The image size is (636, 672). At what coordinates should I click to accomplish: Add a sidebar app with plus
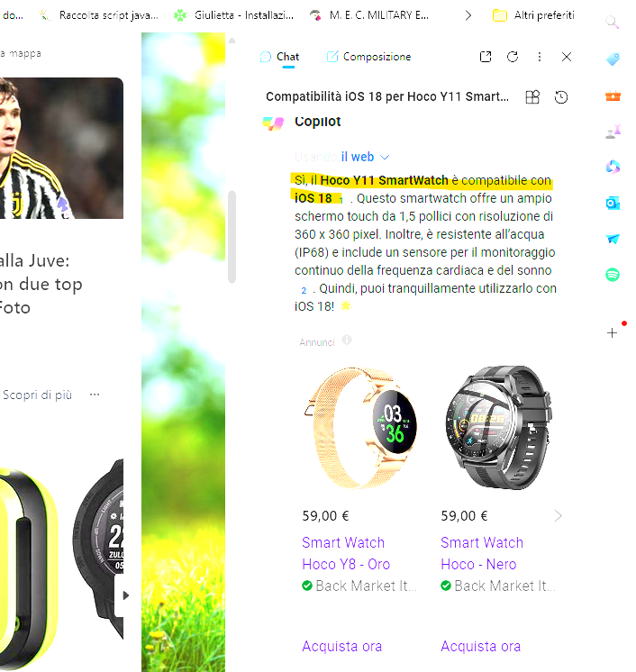click(612, 332)
